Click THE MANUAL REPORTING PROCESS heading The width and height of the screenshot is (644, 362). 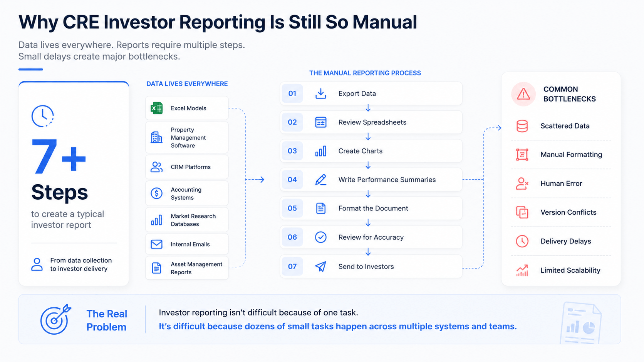[x=365, y=73]
